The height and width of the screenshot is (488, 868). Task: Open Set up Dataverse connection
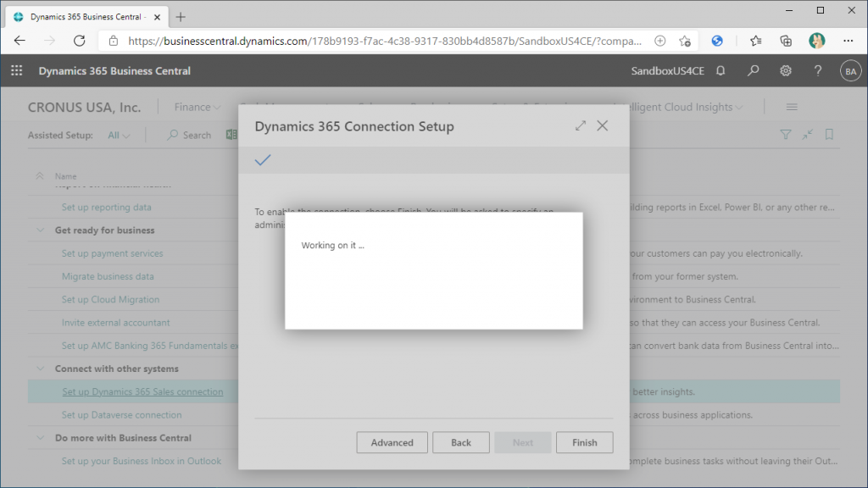122,415
